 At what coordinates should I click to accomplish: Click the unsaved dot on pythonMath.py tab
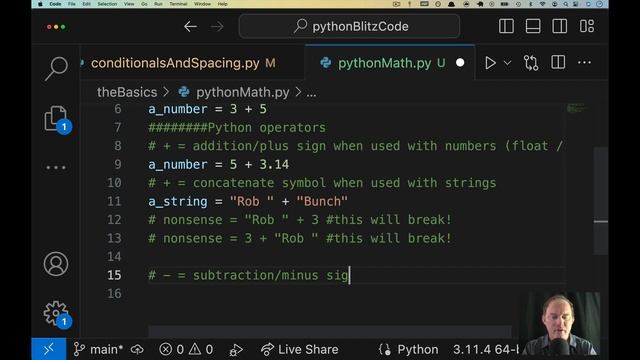click(460, 63)
